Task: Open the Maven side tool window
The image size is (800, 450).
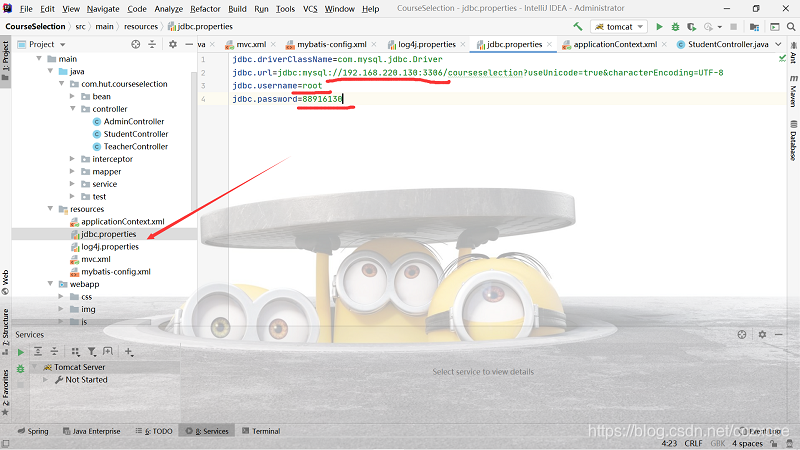Action: [x=793, y=91]
